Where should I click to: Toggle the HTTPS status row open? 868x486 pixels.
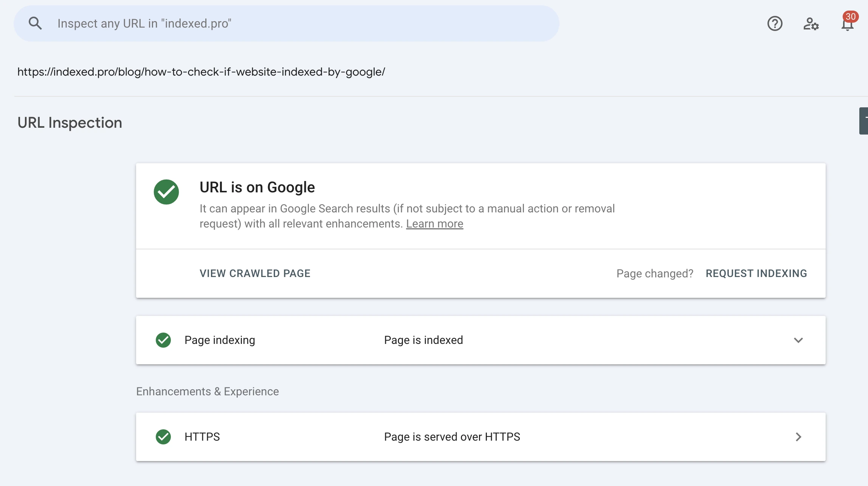coord(798,436)
